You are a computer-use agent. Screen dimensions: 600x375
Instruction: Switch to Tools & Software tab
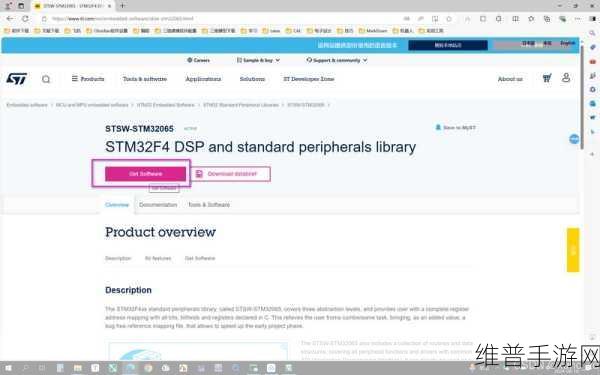pos(209,205)
